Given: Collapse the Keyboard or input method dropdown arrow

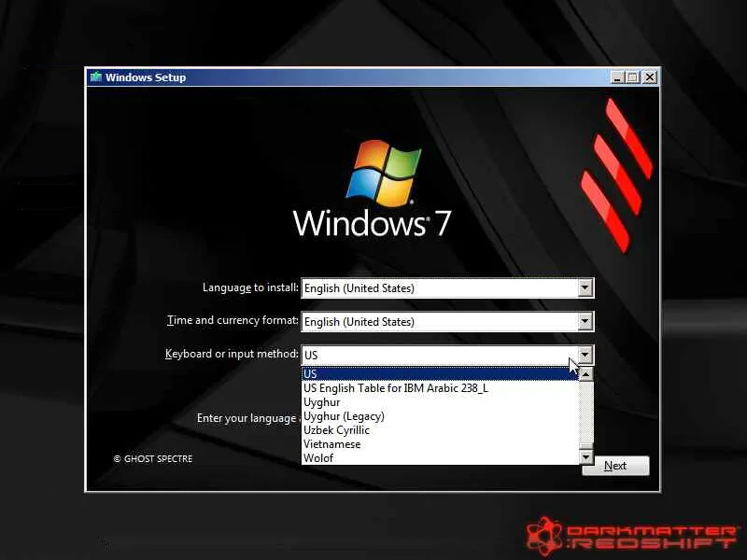Looking at the screenshot, I should (585, 355).
